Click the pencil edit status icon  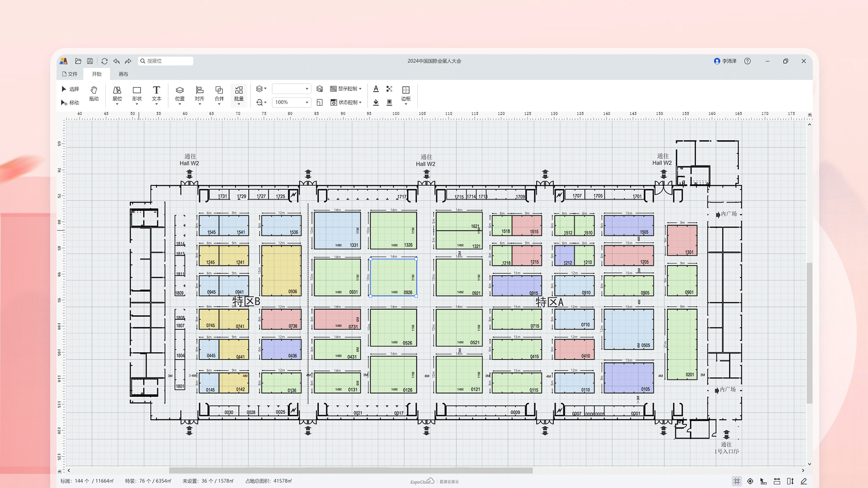(804, 481)
